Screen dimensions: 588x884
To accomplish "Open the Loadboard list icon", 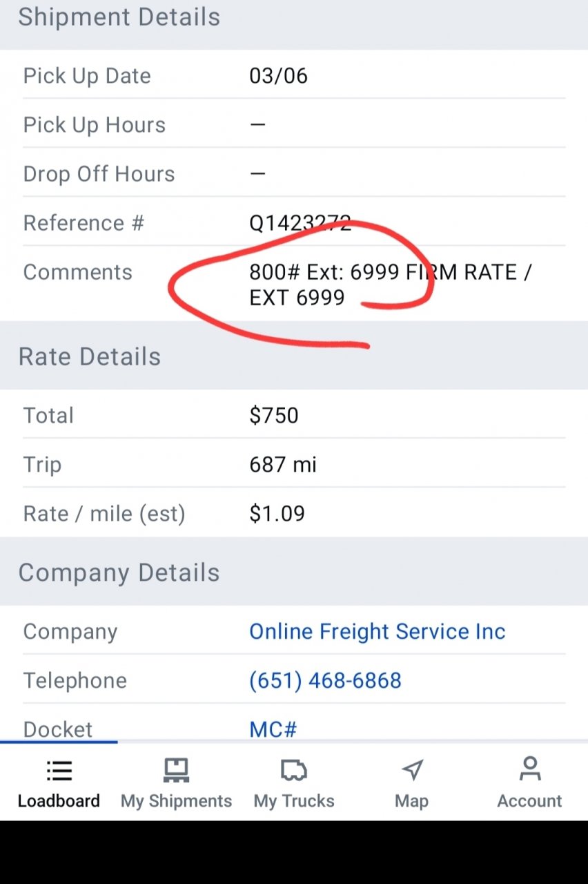I will [x=59, y=771].
